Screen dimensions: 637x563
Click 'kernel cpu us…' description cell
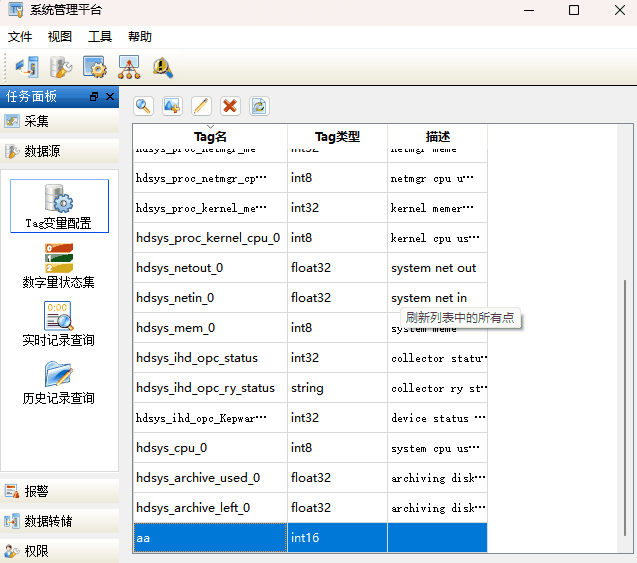coord(438,238)
